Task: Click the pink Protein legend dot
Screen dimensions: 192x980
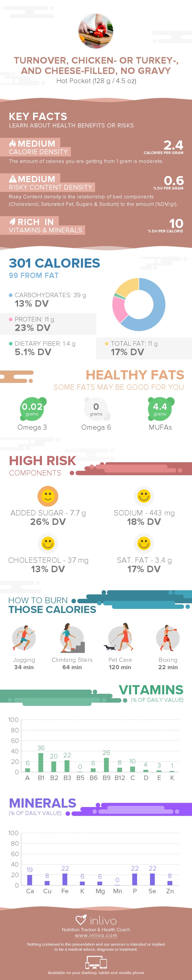Action: click(x=11, y=319)
